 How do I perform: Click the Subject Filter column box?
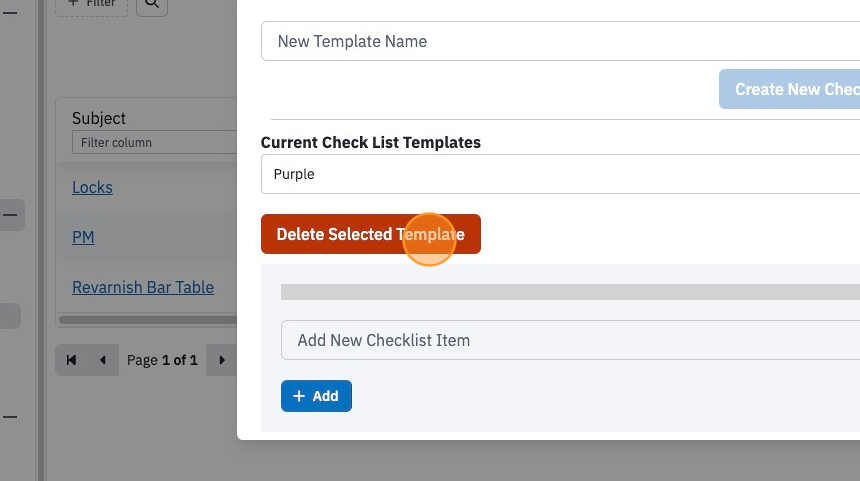[x=155, y=143]
